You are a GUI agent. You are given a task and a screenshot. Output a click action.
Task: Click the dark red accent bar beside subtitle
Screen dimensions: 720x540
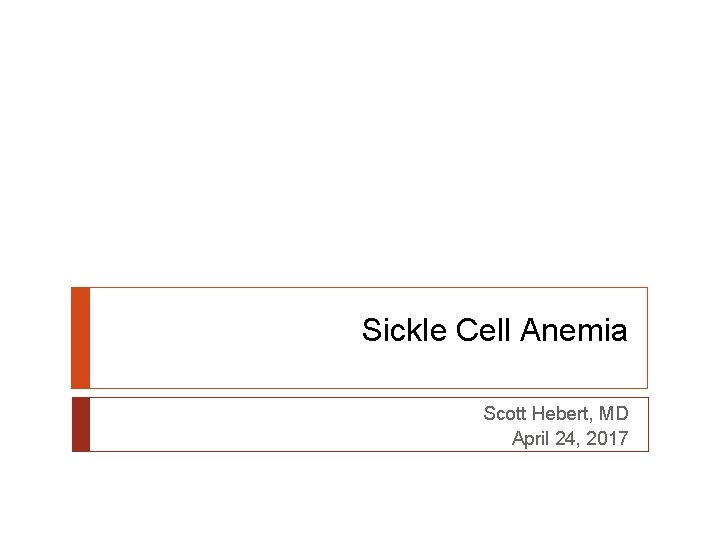point(81,424)
